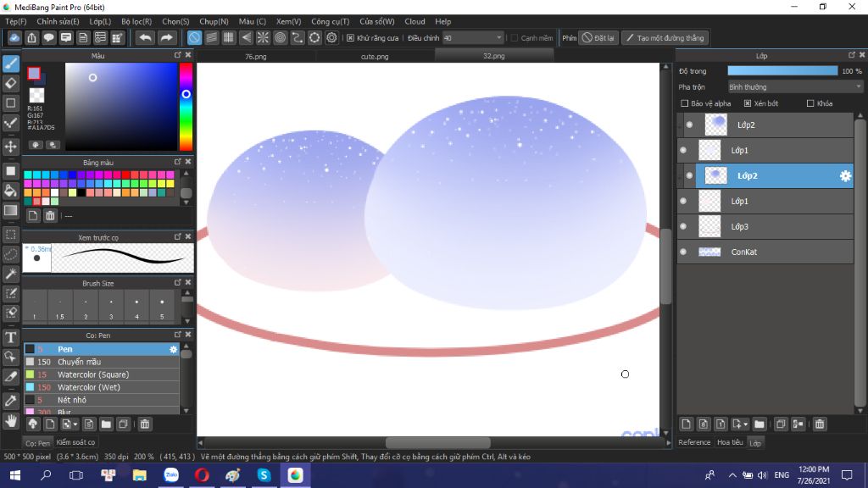
Task: Open the Tệp(F) menu
Action: coord(16,21)
